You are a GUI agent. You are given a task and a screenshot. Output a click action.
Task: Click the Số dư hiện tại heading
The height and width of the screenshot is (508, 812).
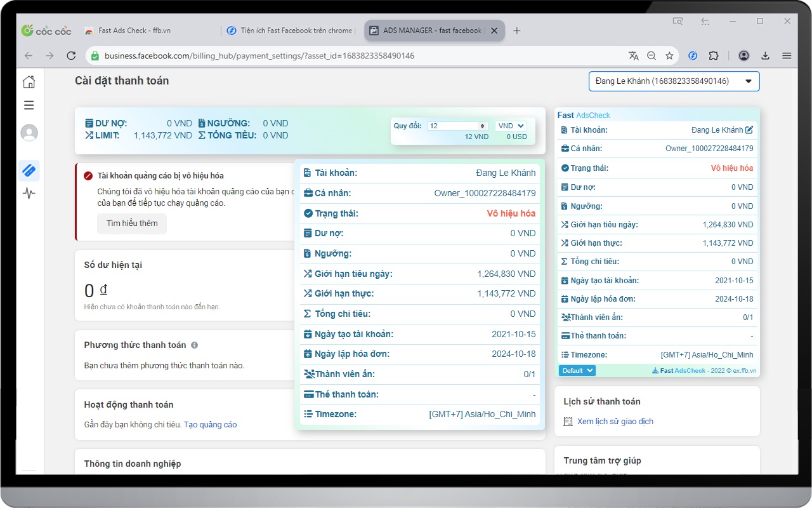(113, 265)
